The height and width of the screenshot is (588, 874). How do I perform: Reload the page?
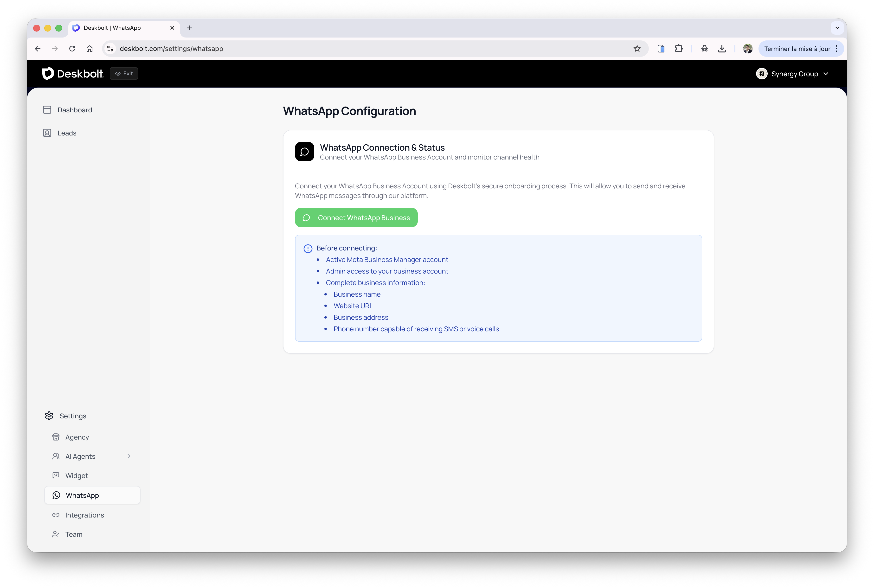pyautogui.click(x=72, y=49)
